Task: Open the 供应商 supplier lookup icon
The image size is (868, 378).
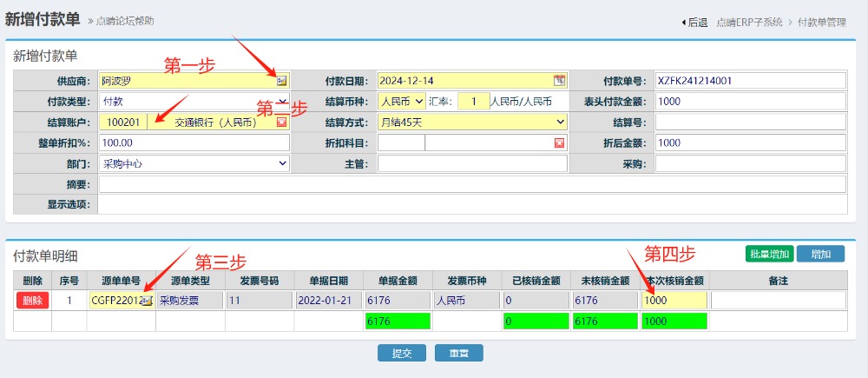Action: (x=281, y=81)
